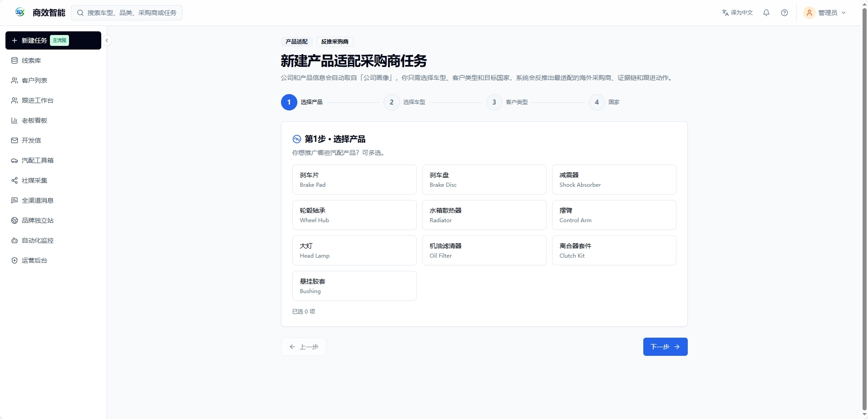The width and height of the screenshot is (868, 419).
Task: Click the 第1步 heading target icon
Action: tap(297, 139)
